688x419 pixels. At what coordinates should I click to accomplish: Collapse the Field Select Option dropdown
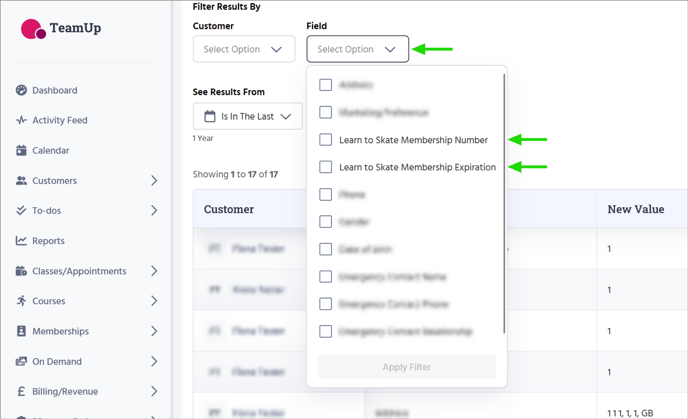click(x=357, y=49)
